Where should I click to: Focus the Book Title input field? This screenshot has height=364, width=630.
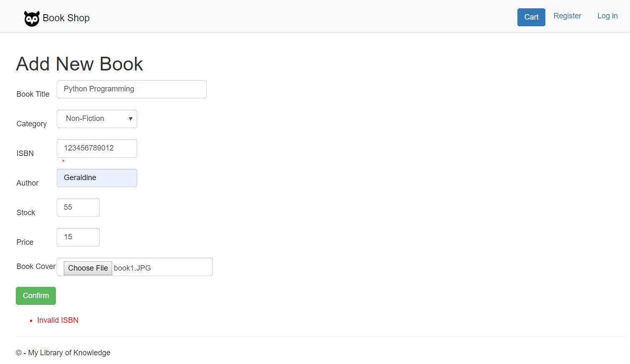132,89
